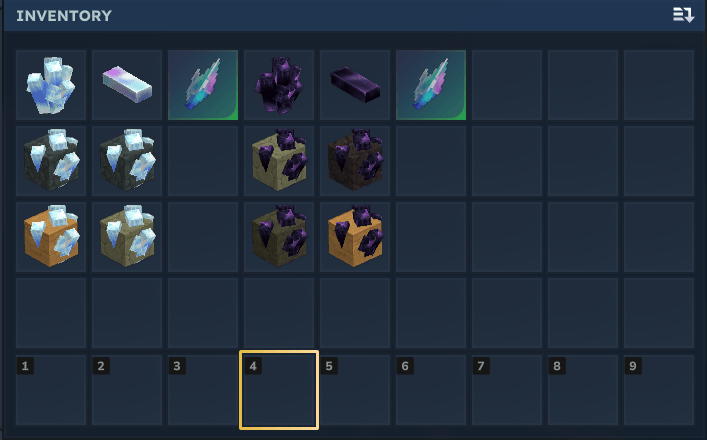This screenshot has width=707, height=440.
Task: Select purple crystal ore in tan stone
Action: click(279, 161)
